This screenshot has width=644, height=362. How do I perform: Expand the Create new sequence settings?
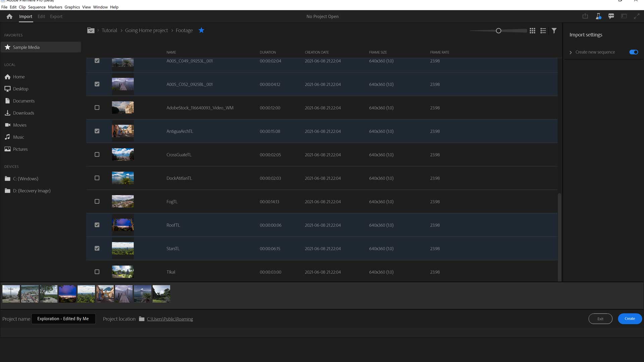pyautogui.click(x=571, y=52)
